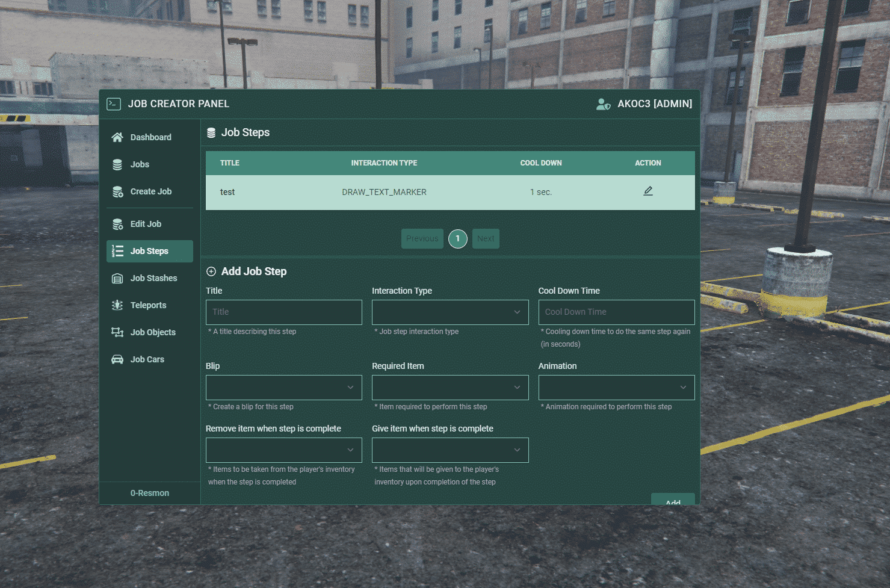This screenshot has width=890, height=588.
Task: Open the Required Item dropdown
Action: point(450,388)
